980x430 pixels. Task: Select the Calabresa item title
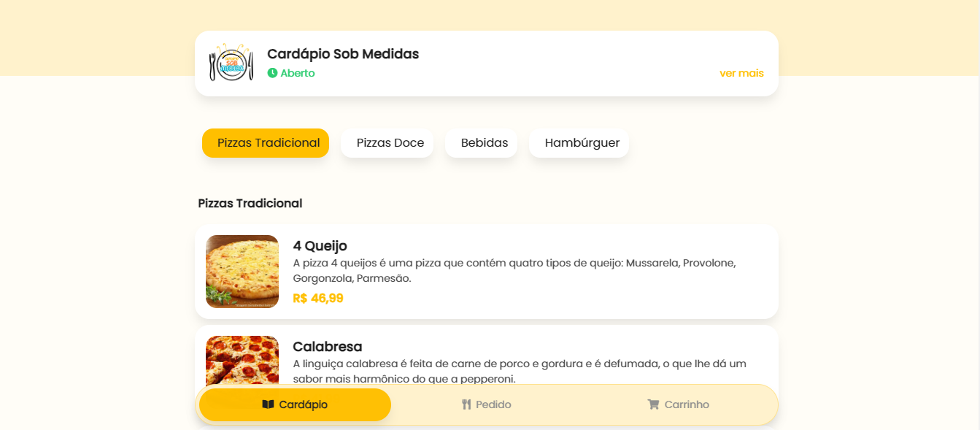(x=328, y=347)
